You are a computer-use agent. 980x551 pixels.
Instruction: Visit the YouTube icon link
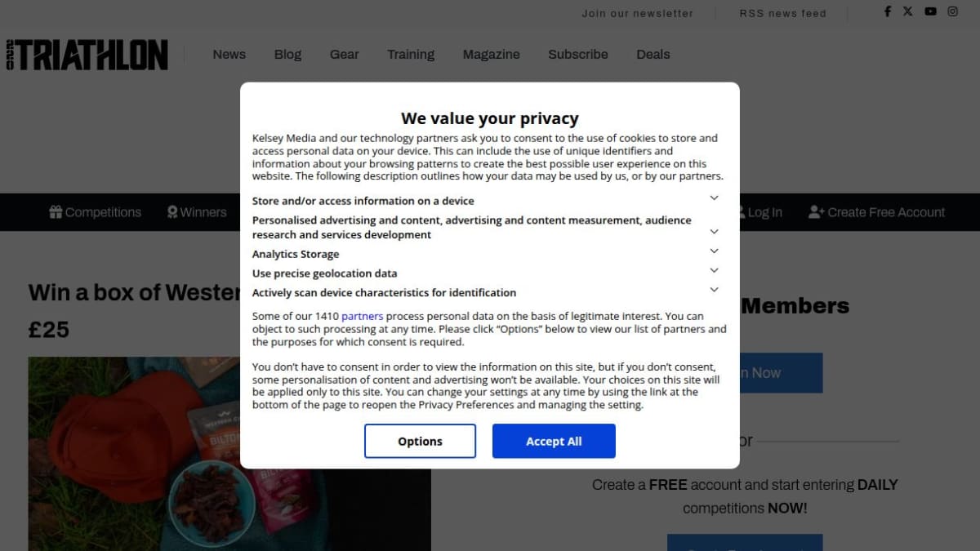tap(931, 11)
